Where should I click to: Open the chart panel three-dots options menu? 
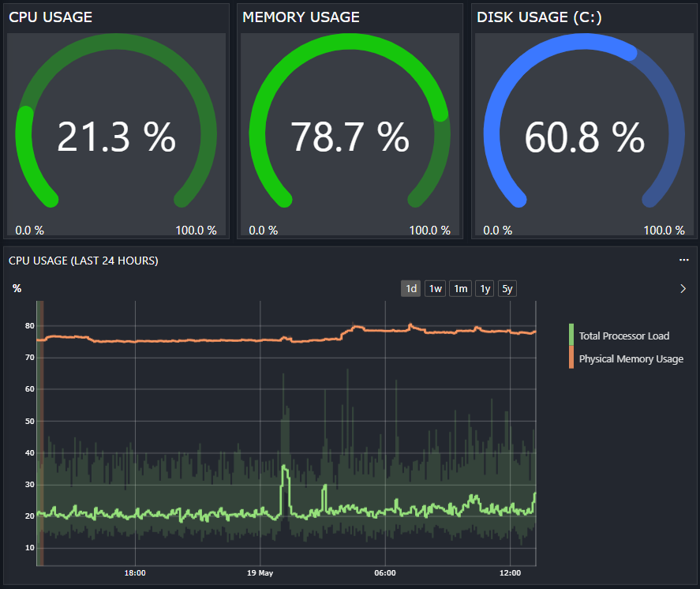683,261
